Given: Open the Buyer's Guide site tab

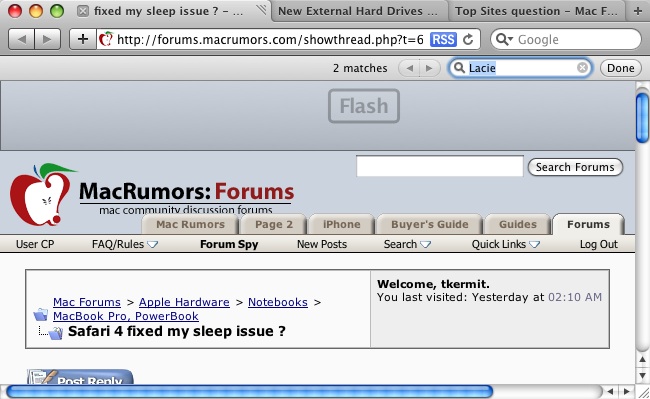Looking at the screenshot, I should (x=429, y=225).
